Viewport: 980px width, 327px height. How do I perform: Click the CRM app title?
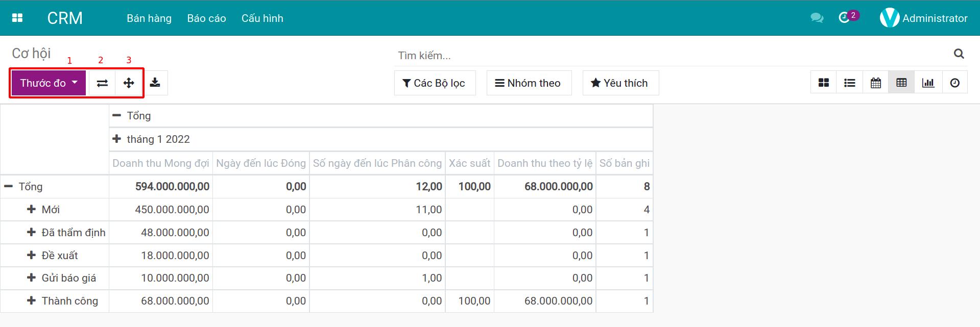coord(65,18)
